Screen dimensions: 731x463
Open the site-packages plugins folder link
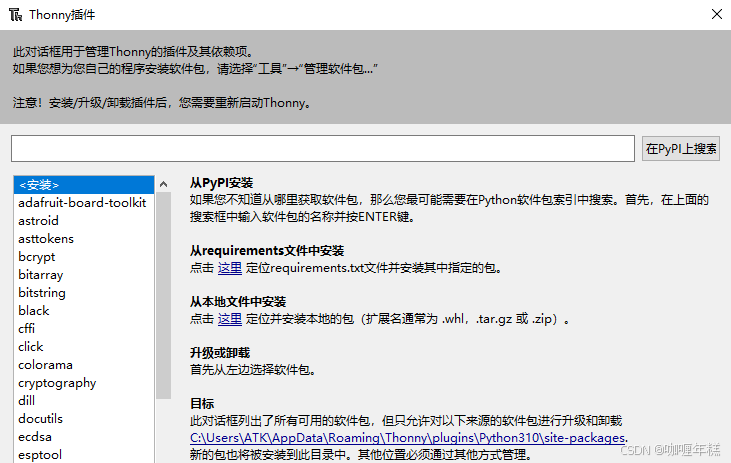point(407,438)
